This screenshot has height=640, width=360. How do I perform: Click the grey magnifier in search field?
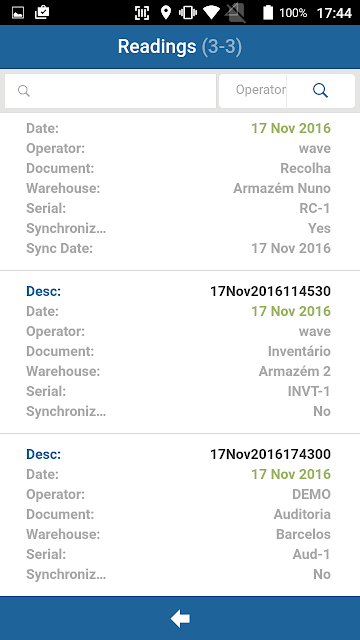pyautogui.click(x=24, y=91)
